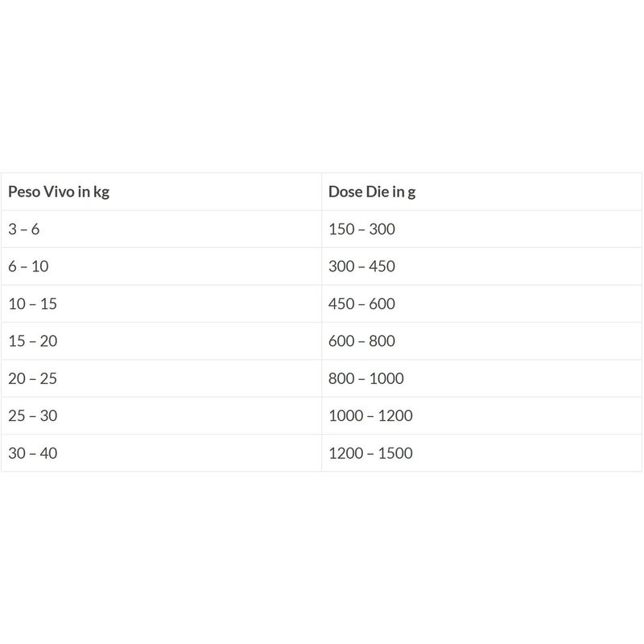644x644 pixels.
Task: Click the "6 – 10" weight cell
Action: coord(28,266)
